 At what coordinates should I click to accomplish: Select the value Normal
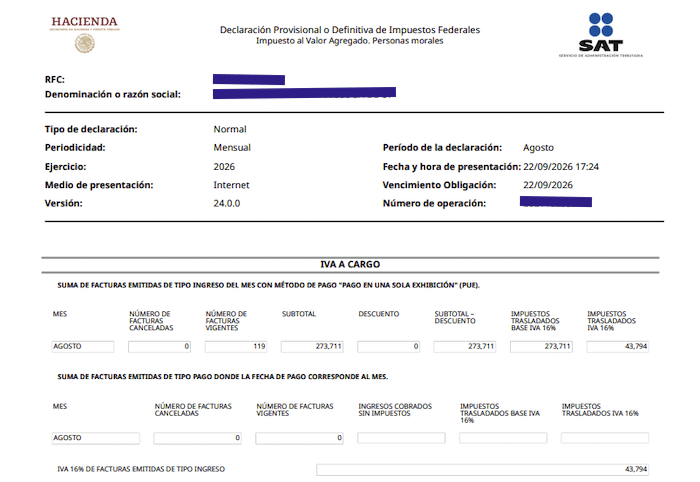[230, 129]
